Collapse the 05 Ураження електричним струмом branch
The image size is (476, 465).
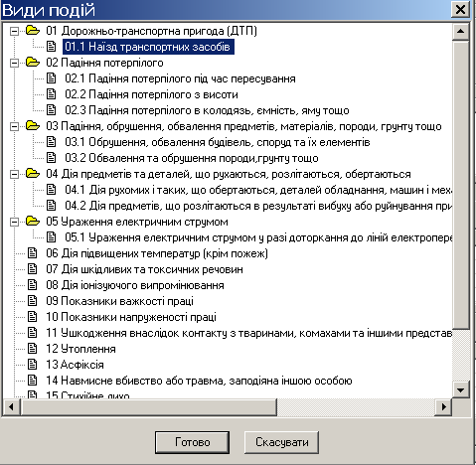click(14, 223)
